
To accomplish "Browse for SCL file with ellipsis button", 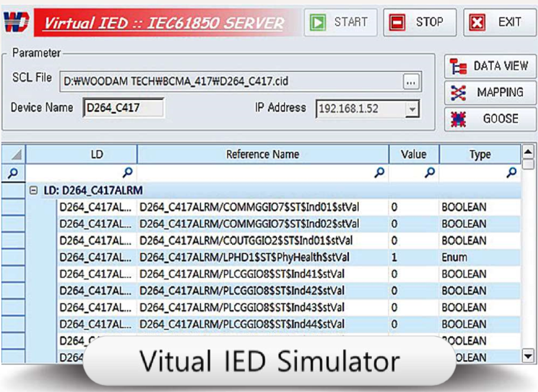I will [x=410, y=82].
